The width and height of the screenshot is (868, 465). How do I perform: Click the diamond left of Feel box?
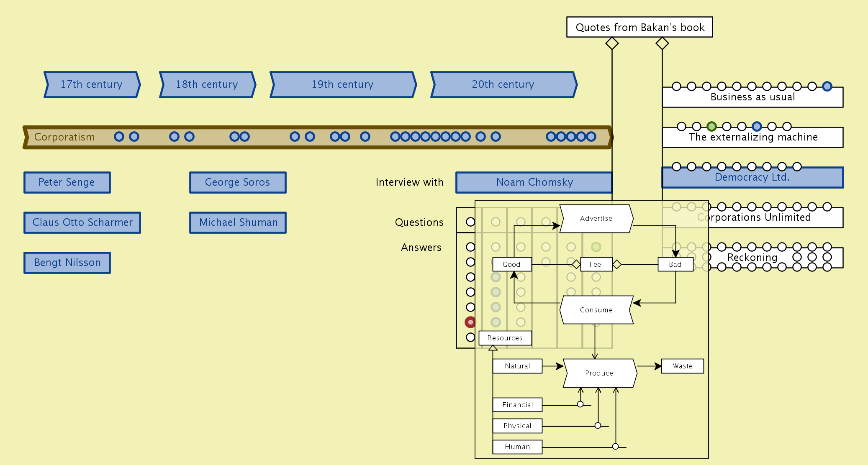576,264
